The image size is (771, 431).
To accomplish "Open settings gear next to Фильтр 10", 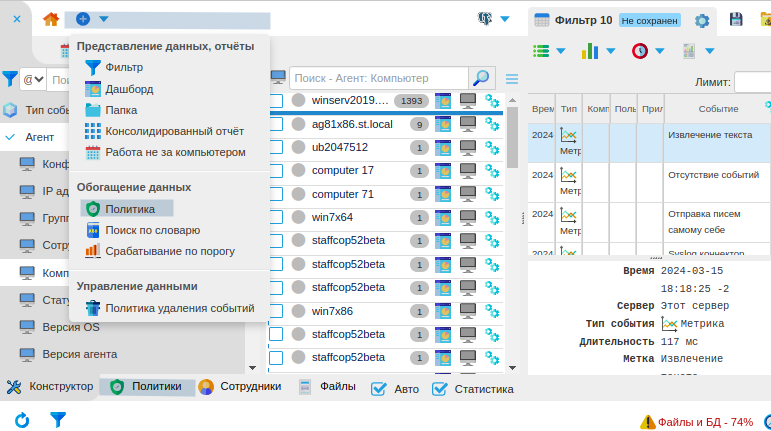I will (702, 21).
